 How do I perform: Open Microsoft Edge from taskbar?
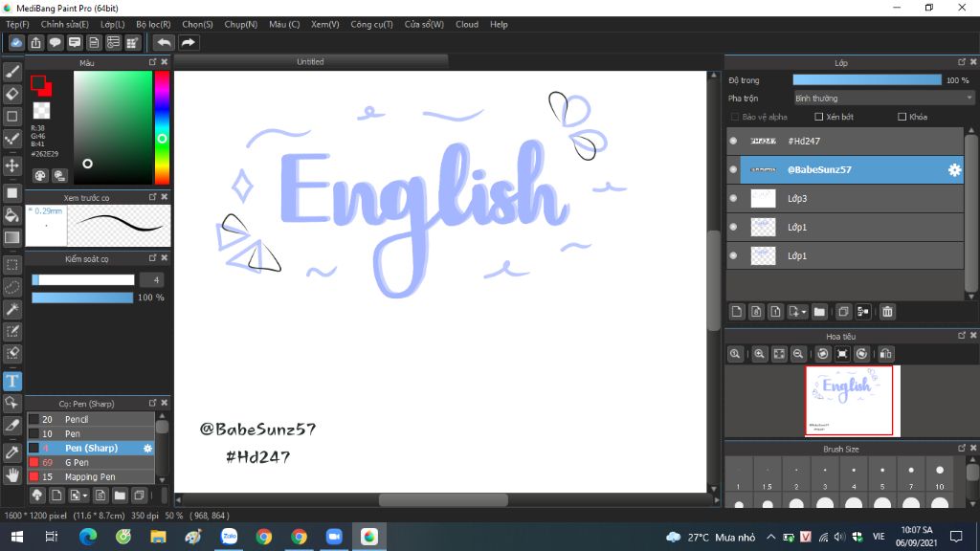88,537
